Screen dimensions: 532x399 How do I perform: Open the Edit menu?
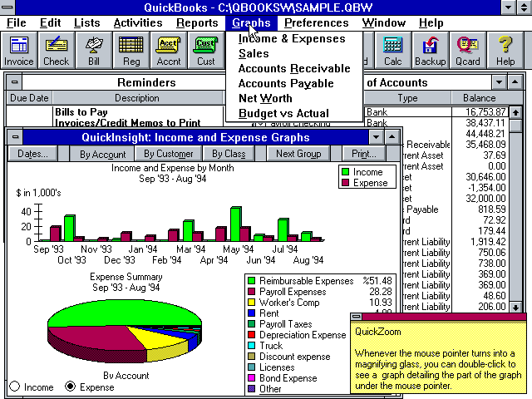tap(50, 22)
